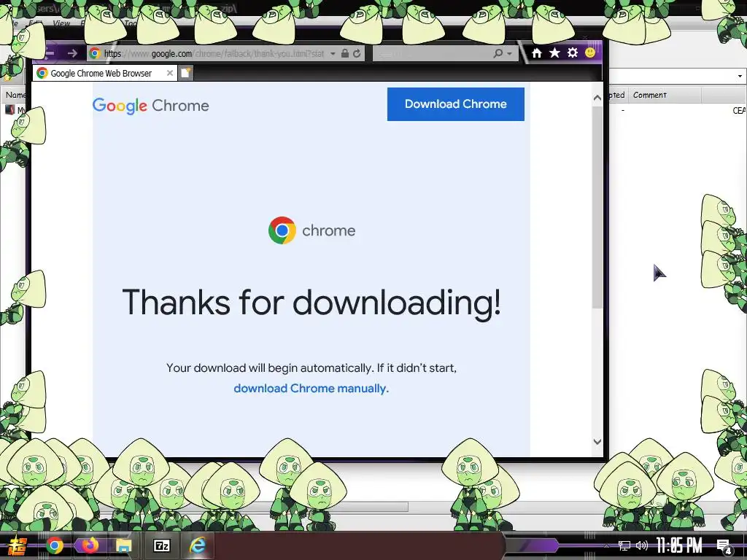Click the Name column header in 7-Zip
This screenshot has height=560, width=747.
15,95
